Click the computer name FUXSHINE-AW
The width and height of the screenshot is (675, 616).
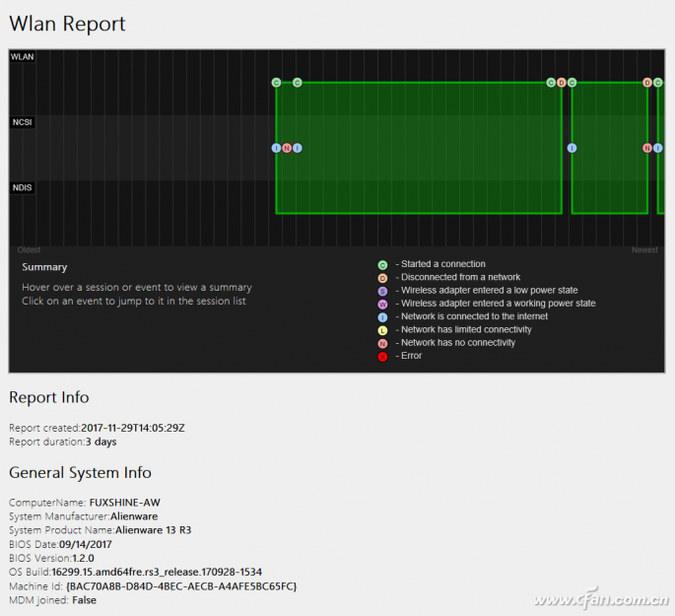[125, 503]
